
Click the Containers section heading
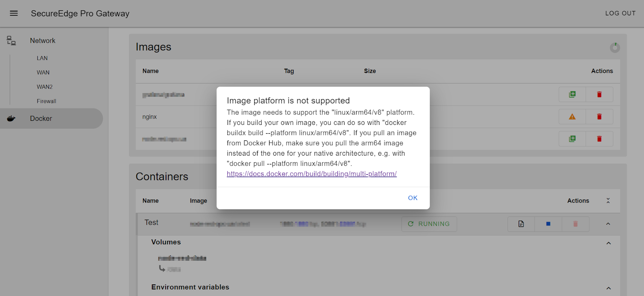[162, 177]
